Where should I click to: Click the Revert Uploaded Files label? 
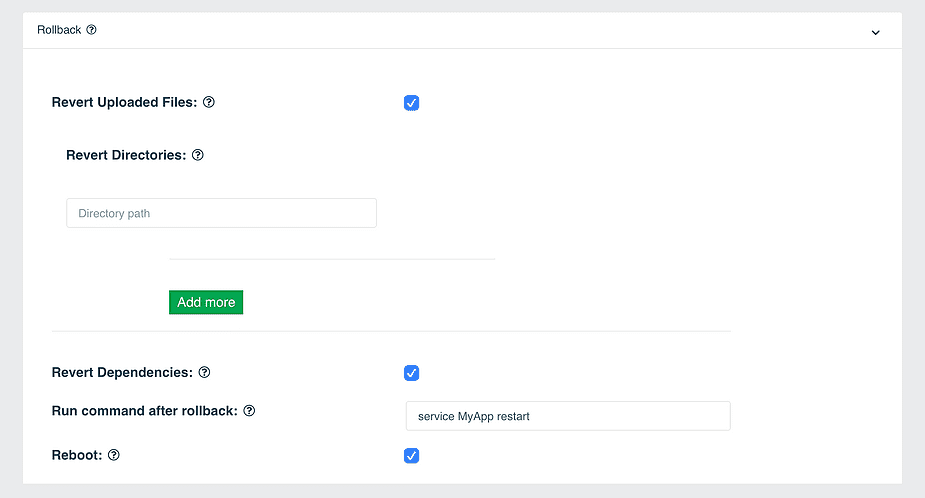click(124, 102)
